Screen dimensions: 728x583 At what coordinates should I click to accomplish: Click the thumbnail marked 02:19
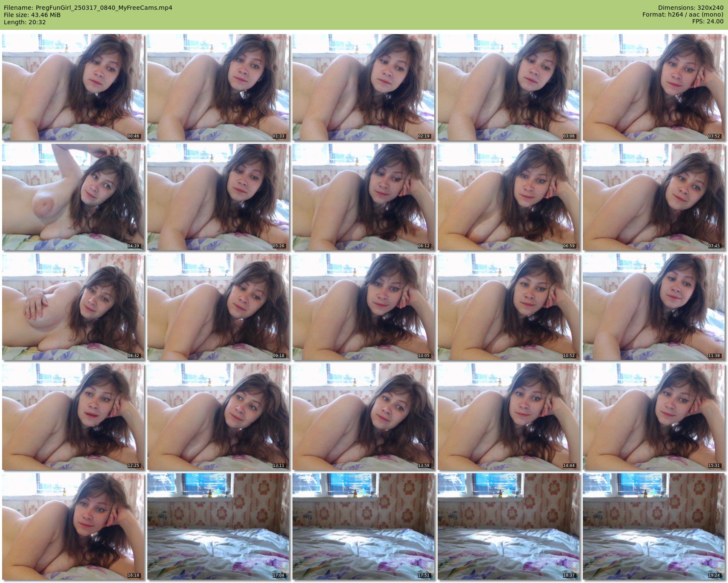(x=364, y=87)
